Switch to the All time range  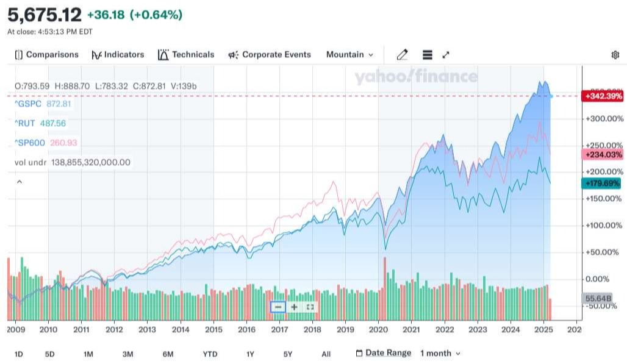point(326,354)
